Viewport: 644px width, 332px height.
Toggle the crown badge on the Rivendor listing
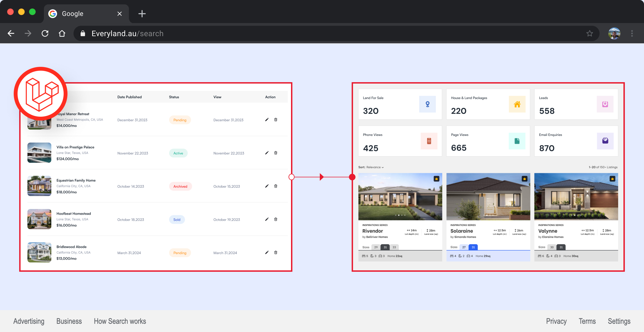(436, 179)
